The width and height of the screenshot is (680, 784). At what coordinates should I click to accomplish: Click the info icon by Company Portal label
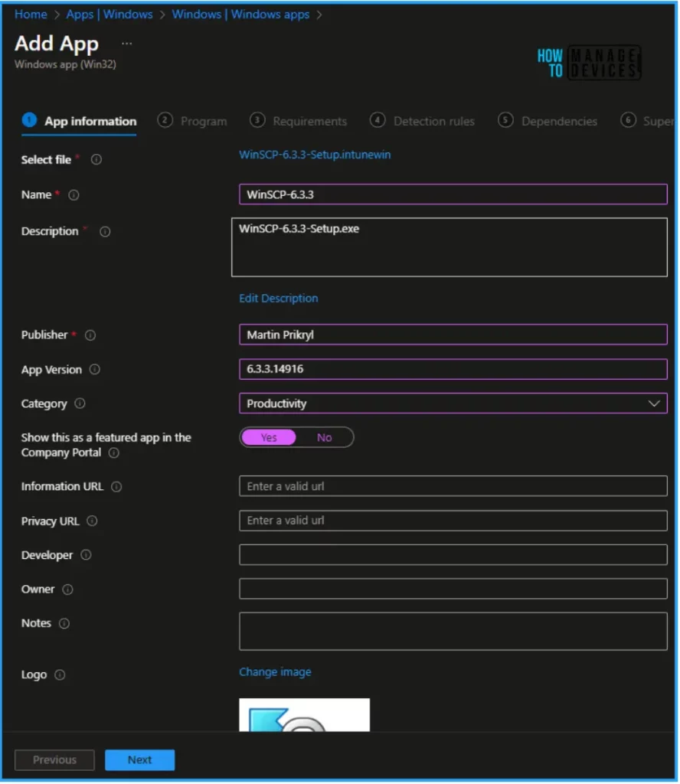[114, 453]
